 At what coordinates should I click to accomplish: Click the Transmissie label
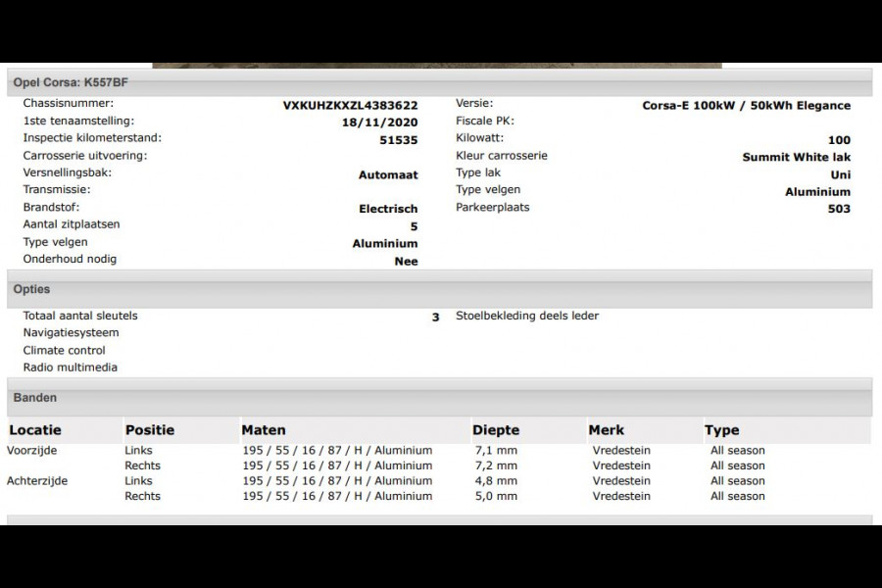(x=57, y=189)
